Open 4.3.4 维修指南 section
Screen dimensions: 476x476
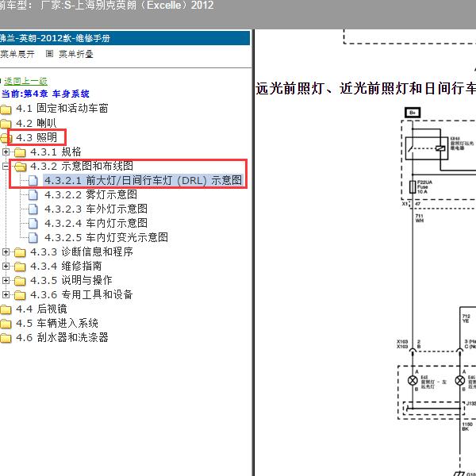point(66,266)
